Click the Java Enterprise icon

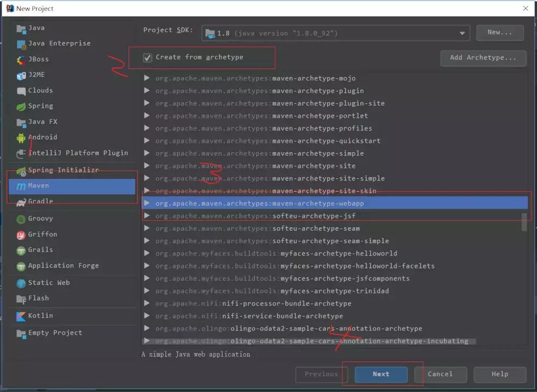pos(21,44)
